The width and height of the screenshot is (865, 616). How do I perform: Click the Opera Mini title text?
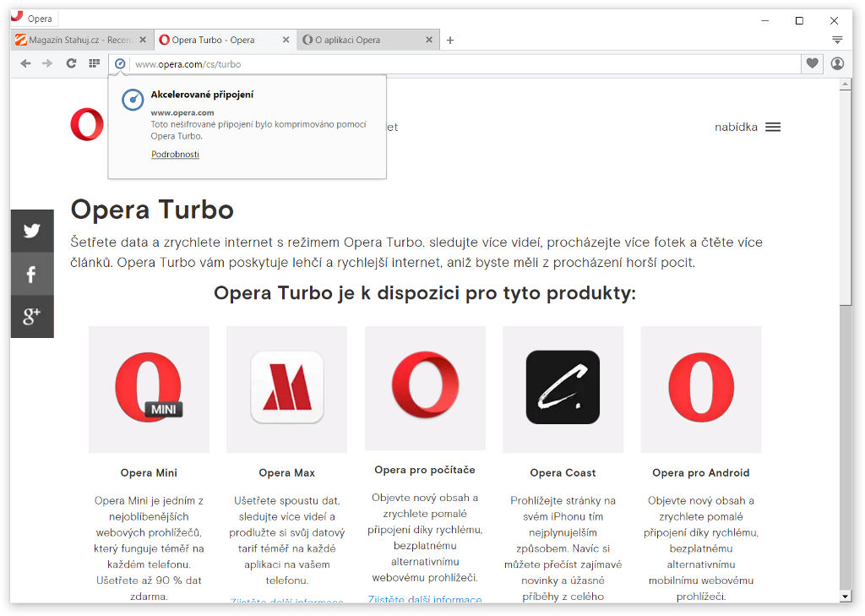pos(149,472)
